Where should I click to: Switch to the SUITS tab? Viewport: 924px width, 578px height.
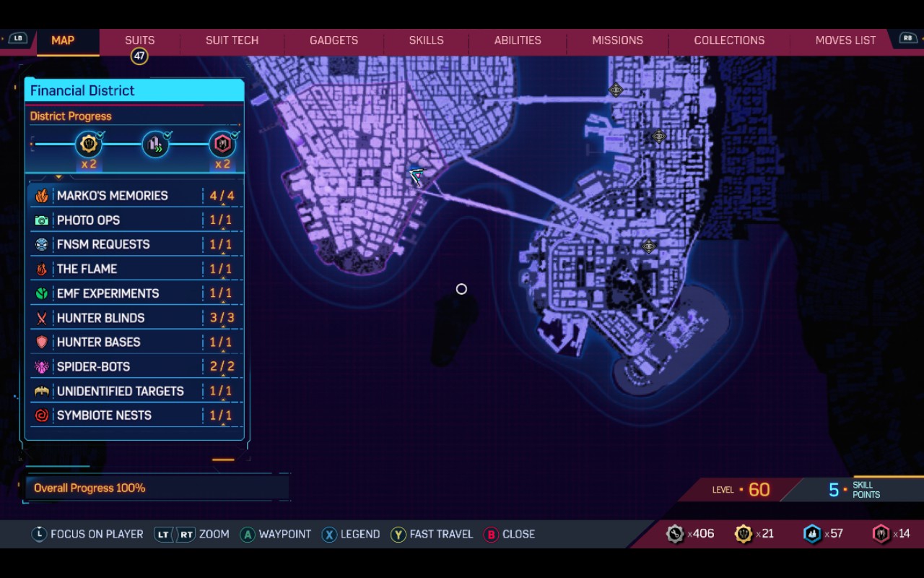tap(139, 40)
